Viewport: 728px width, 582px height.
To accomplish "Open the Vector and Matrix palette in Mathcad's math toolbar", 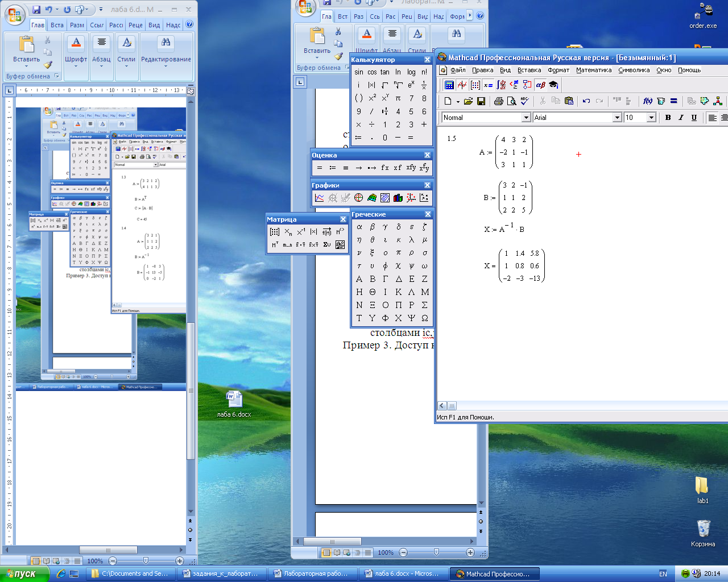I will 475,85.
